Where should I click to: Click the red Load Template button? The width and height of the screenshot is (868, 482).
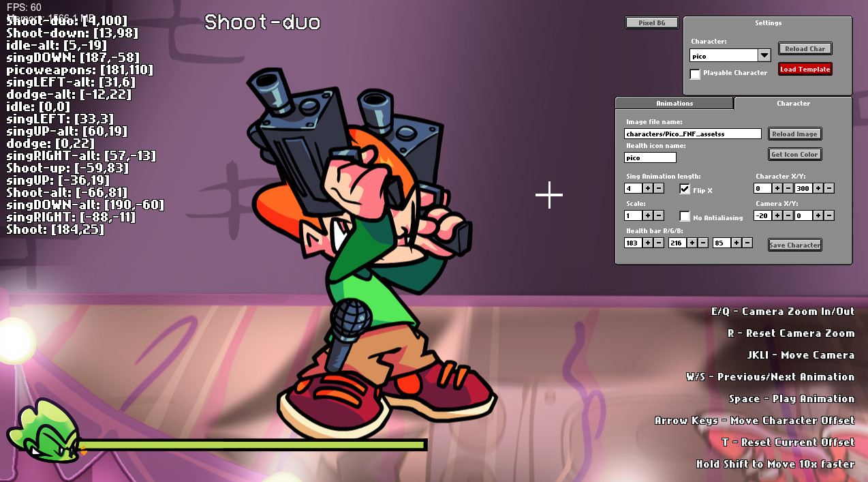tap(805, 69)
